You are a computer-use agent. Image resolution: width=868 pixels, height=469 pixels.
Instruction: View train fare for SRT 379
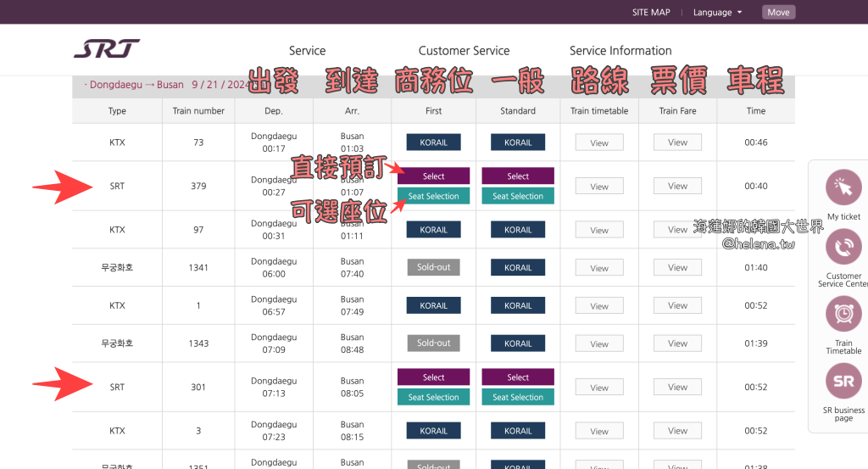point(677,187)
